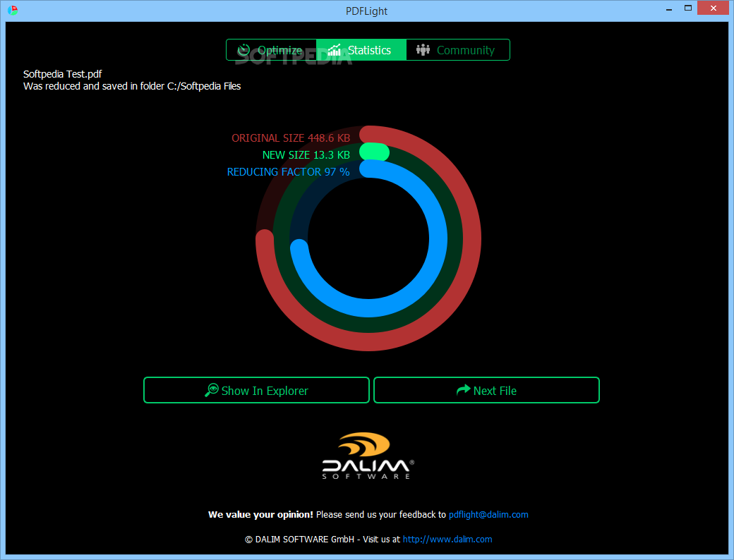Click the NEW SIZE 13.3 KB label
734x560 pixels.
306,155
